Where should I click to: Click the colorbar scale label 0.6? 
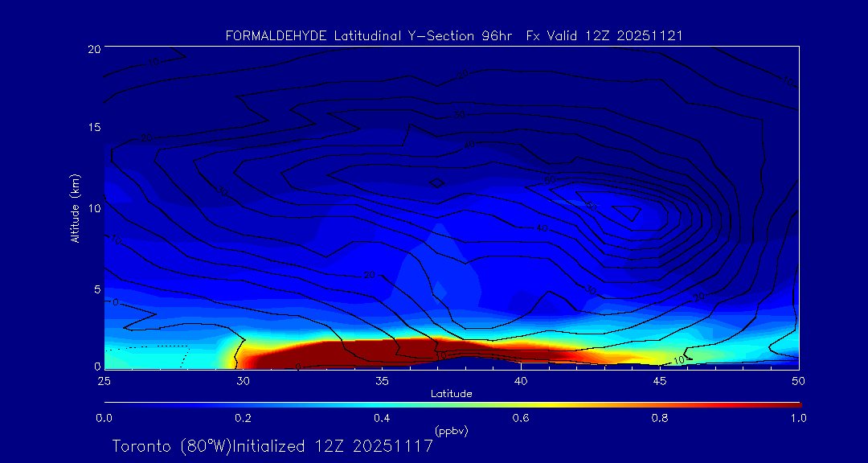521,418
